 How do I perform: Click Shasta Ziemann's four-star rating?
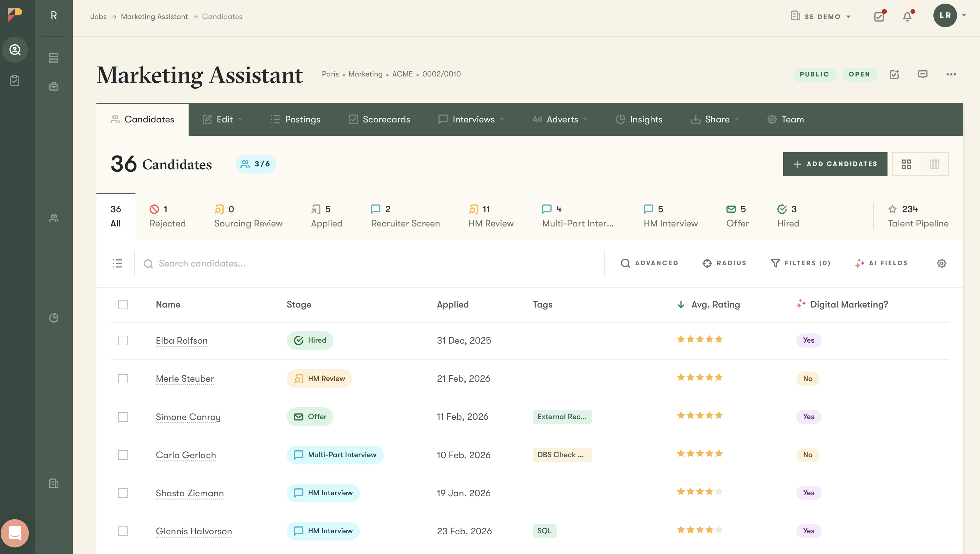pos(700,492)
